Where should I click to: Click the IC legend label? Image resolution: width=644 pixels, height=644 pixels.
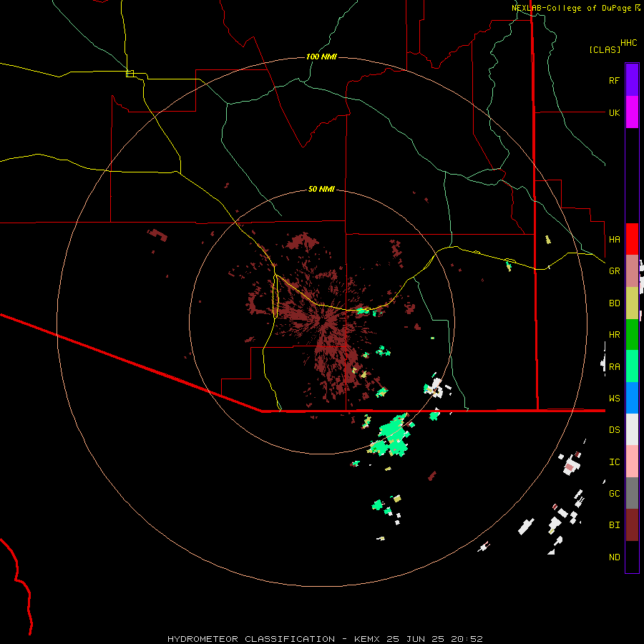coord(614,462)
